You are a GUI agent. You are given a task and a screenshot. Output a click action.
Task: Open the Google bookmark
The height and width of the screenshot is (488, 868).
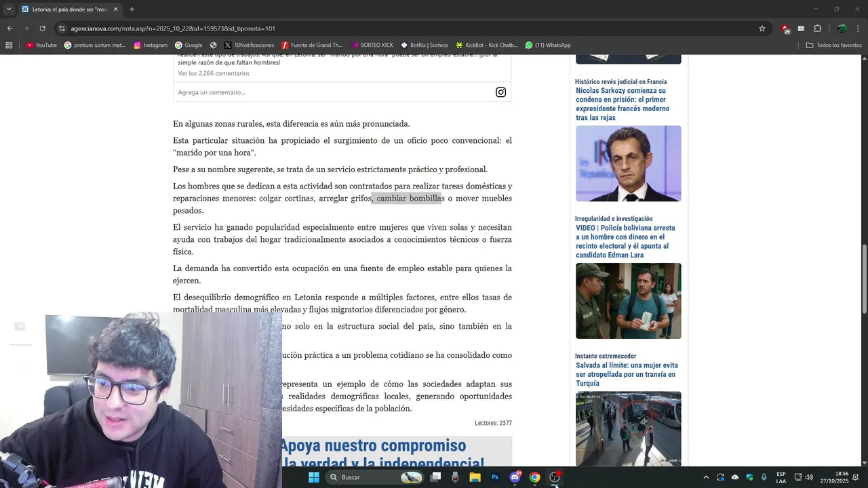point(189,45)
